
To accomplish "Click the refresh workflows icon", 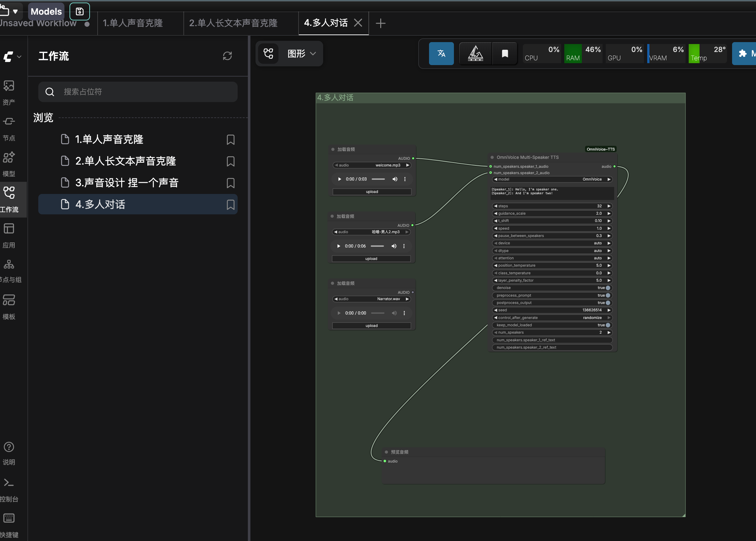I will coord(227,56).
